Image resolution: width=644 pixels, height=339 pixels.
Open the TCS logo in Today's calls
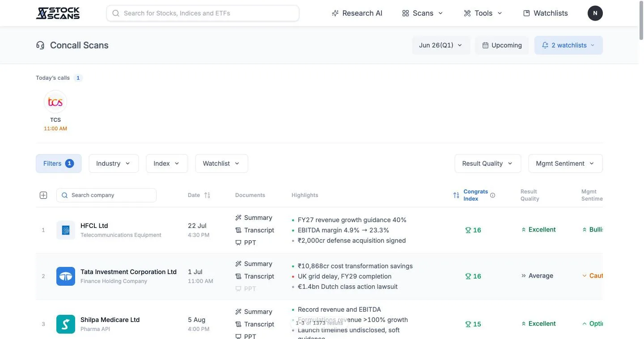tap(55, 102)
